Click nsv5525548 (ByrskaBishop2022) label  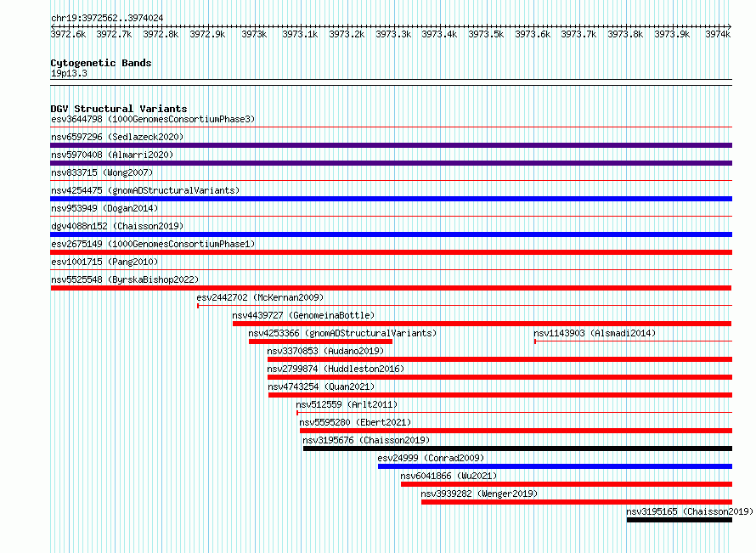tap(125, 279)
